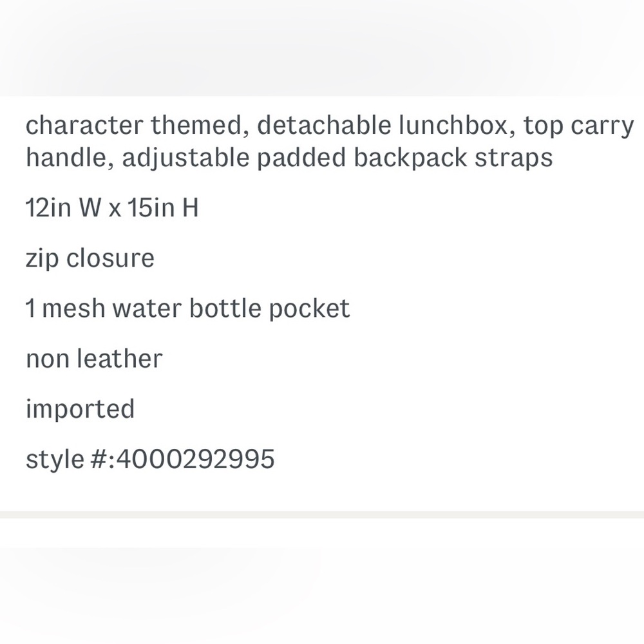Image resolution: width=644 pixels, height=644 pixels.
Task: Click the '15in H' height value
Action: click(x=163, y=207)
